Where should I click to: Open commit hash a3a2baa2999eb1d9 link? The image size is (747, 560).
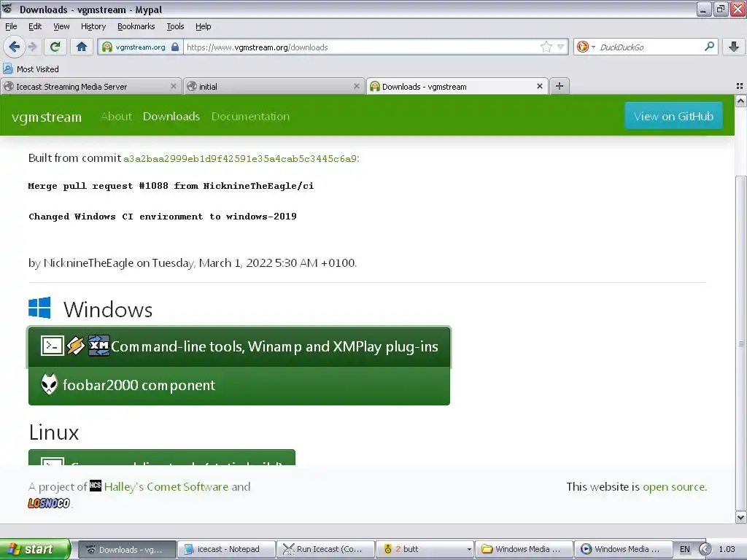click(x=240, y=158)
